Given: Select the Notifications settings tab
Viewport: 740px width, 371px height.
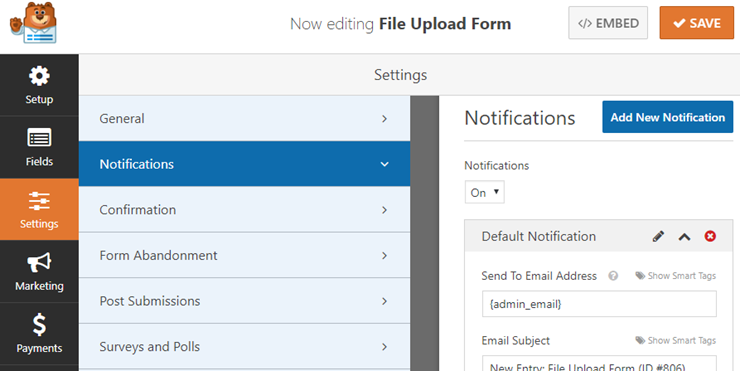Looking at the screenshot, I should coord(244,164).
